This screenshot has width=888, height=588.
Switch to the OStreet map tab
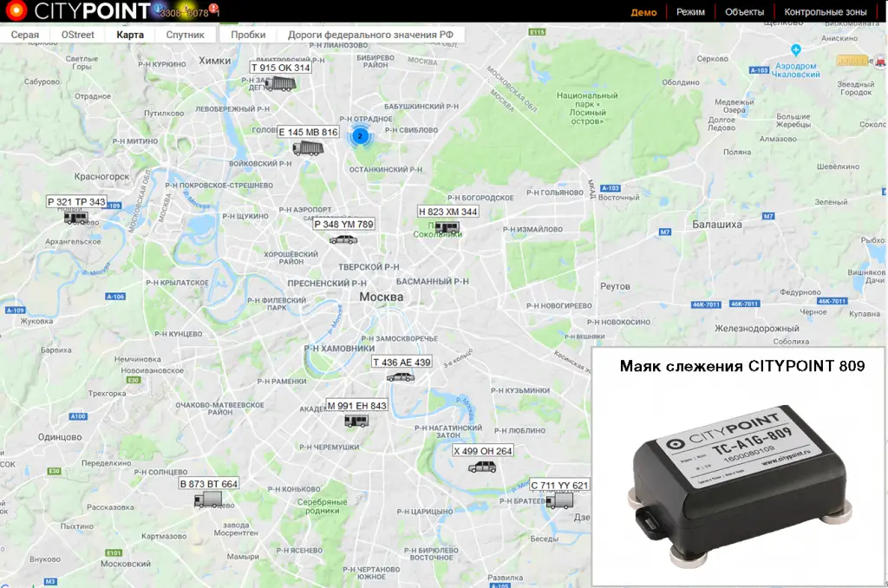76,35
